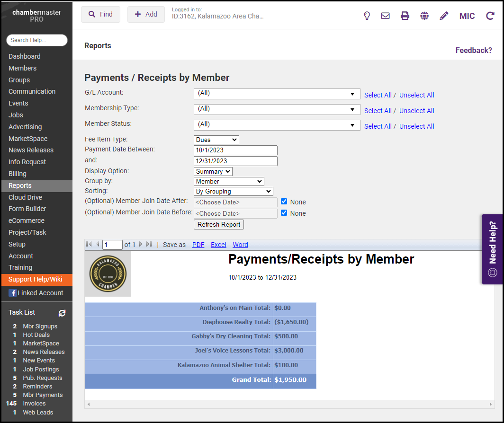Click the globe icon in header
The height and width of the screenshot is (423, 504).
(424, 16)
